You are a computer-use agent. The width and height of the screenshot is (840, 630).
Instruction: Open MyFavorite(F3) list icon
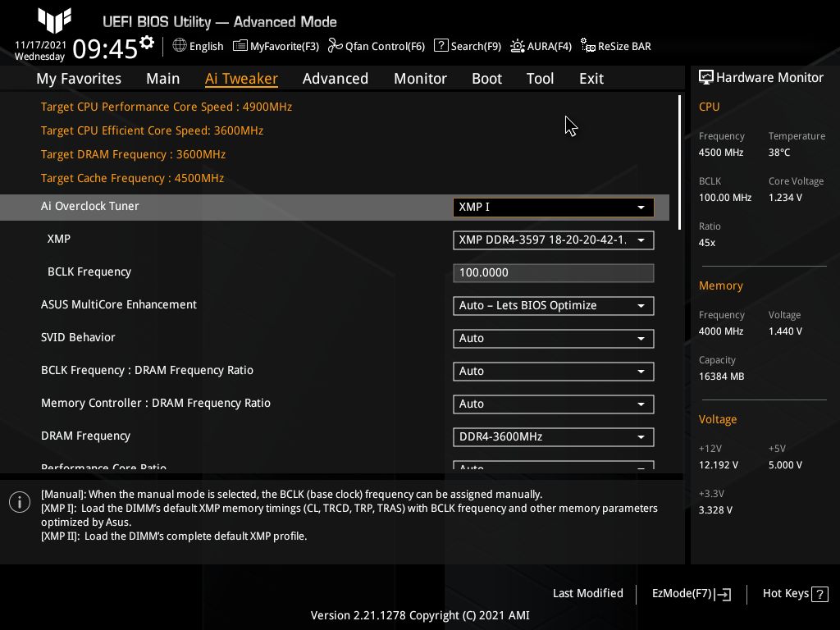coord(240,46)
